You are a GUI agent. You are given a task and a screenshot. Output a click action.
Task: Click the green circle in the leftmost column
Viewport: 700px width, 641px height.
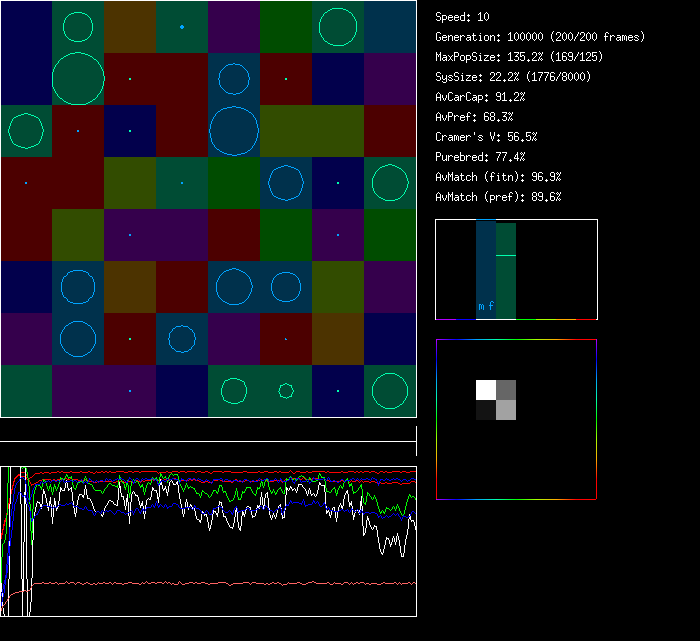pos(26,131)
